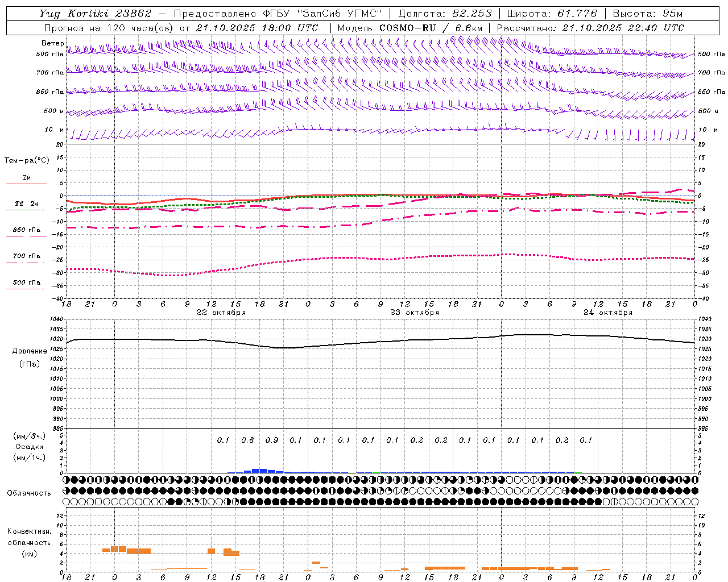Click the station name Yug_Korliki_23862

95,14
